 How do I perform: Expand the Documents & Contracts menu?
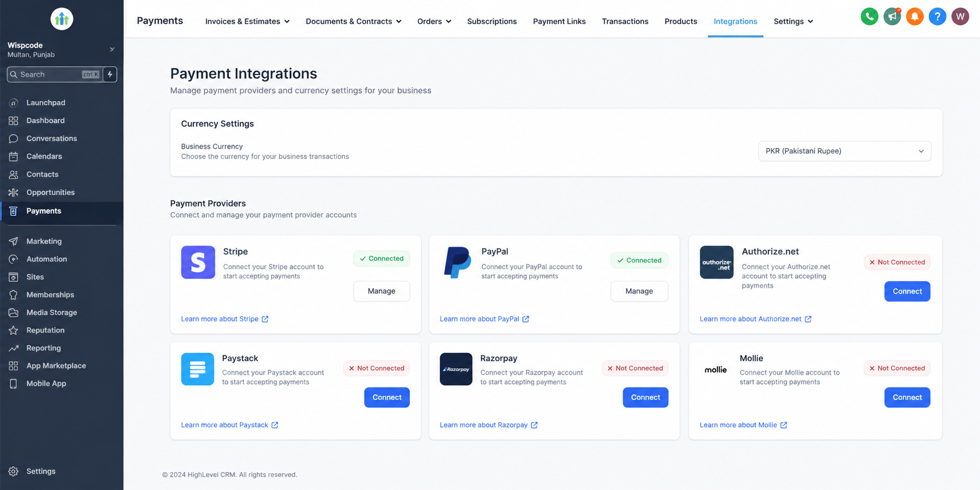tap(354, 22)
